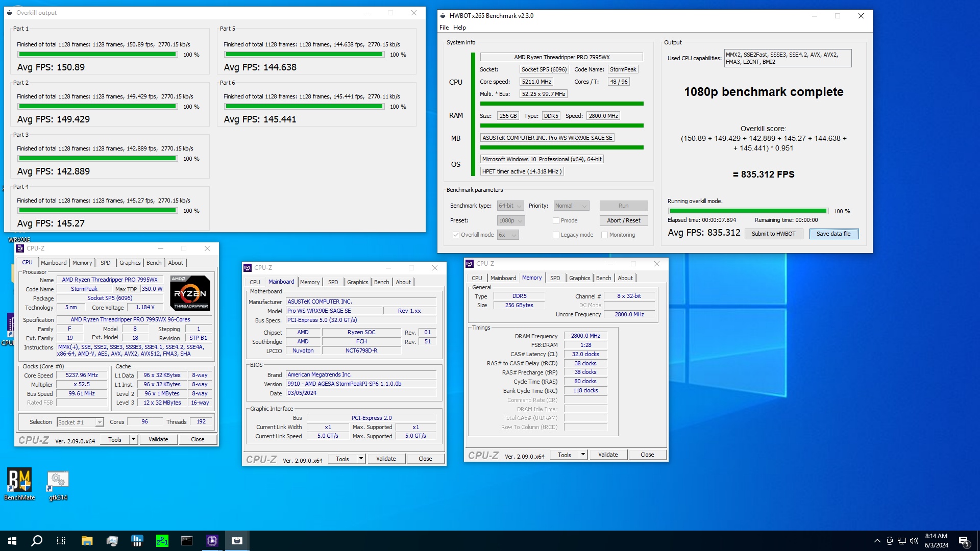Open Task View on taskbar

[x=61, y=541]
